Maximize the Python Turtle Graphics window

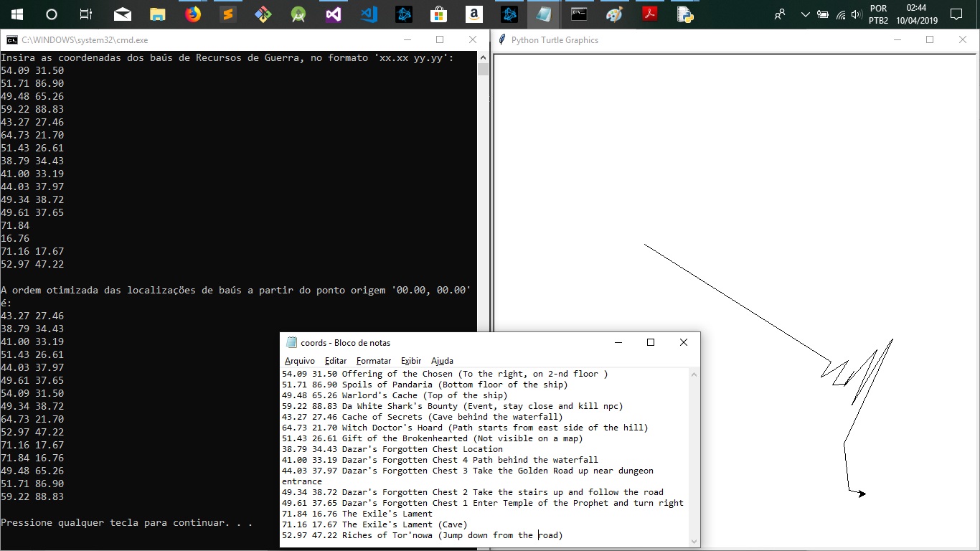click(930, 40)
